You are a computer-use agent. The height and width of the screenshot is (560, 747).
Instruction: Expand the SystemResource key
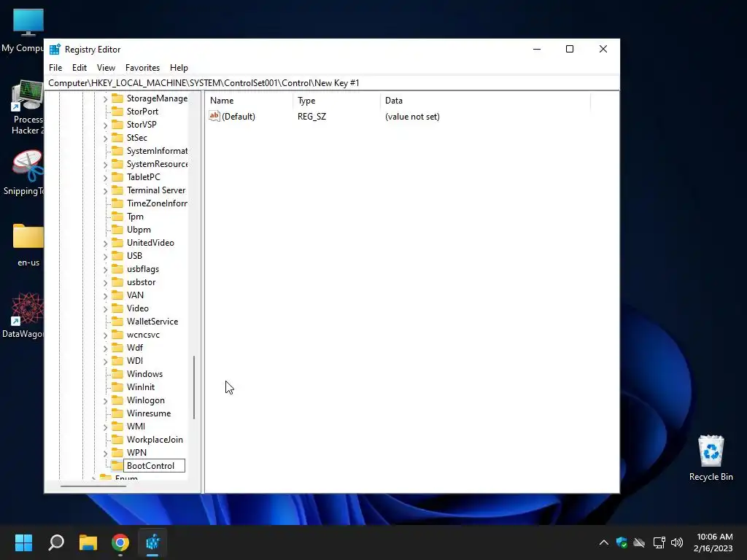[105, 165]
